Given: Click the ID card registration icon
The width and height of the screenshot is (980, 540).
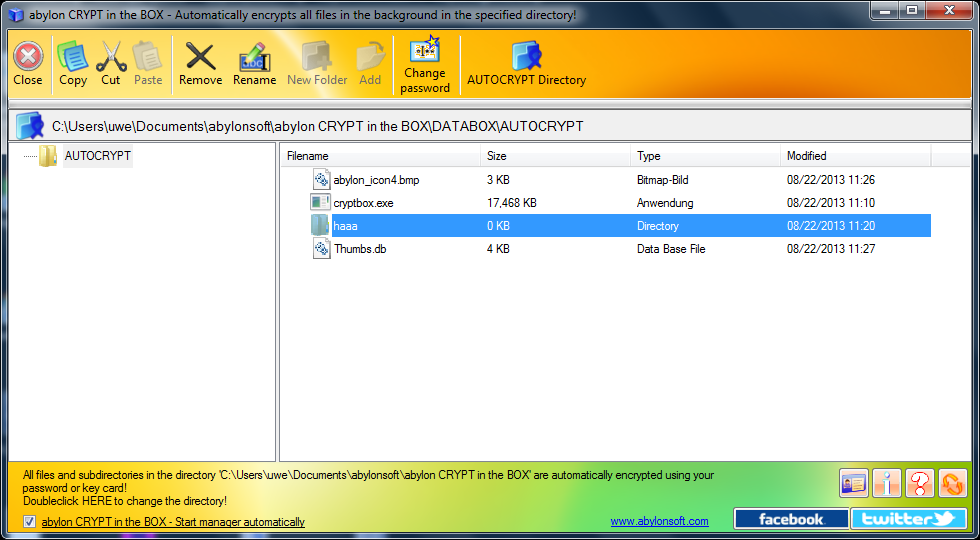Looking at the screenshot, I should [x=853, y=483].
